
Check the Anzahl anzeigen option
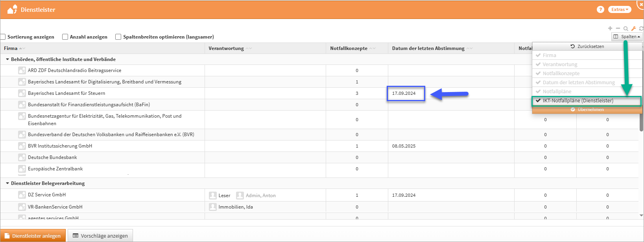click(x=65, y=37)
